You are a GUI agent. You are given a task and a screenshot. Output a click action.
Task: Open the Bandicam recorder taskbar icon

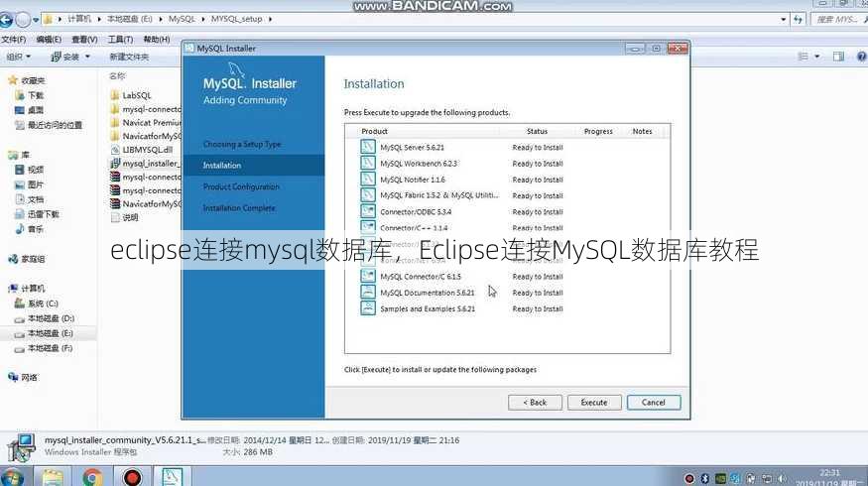(132, 477)
